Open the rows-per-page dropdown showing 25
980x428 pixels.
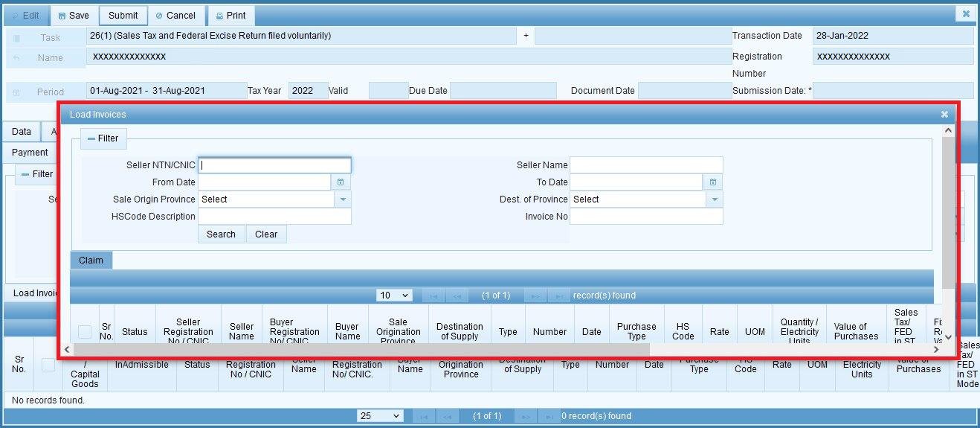[x=380, y=416]
